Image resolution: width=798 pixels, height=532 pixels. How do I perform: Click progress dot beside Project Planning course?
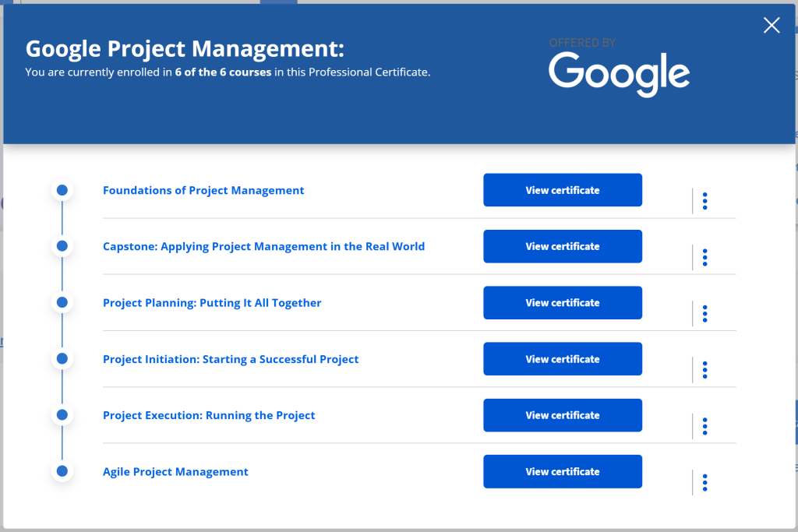[x=62, y=303]
